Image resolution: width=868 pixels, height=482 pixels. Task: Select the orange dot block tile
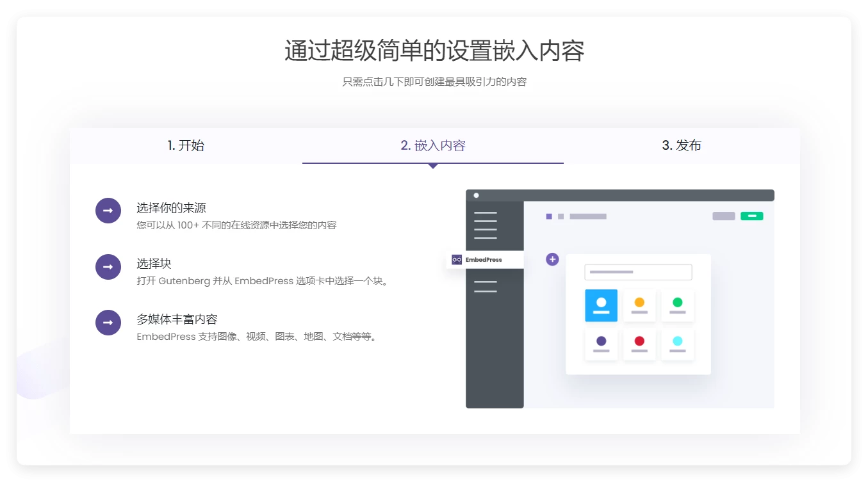coord(639,305)
